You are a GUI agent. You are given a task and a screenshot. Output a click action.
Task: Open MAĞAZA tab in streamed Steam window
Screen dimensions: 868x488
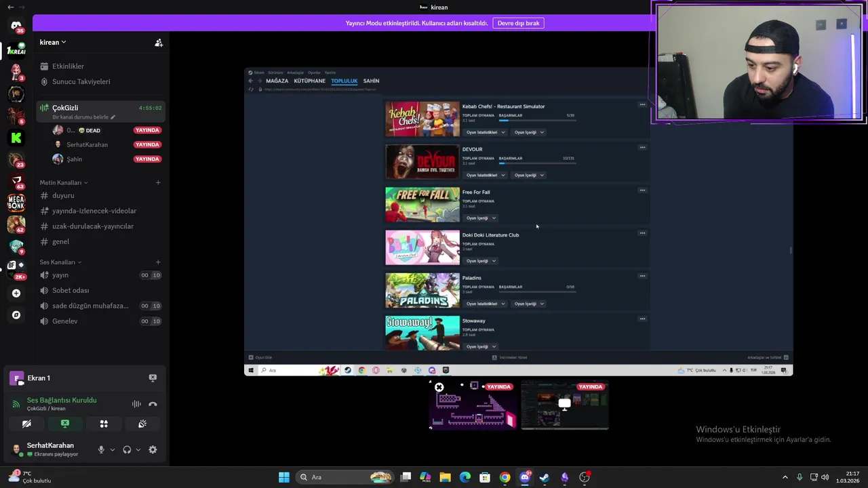pyautogui.click(x=277, y=81)
